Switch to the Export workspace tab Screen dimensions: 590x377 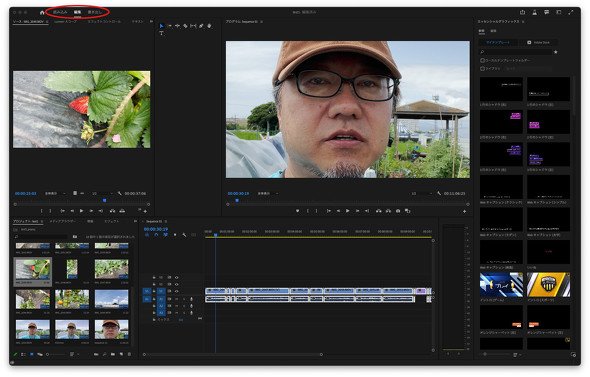94,12
